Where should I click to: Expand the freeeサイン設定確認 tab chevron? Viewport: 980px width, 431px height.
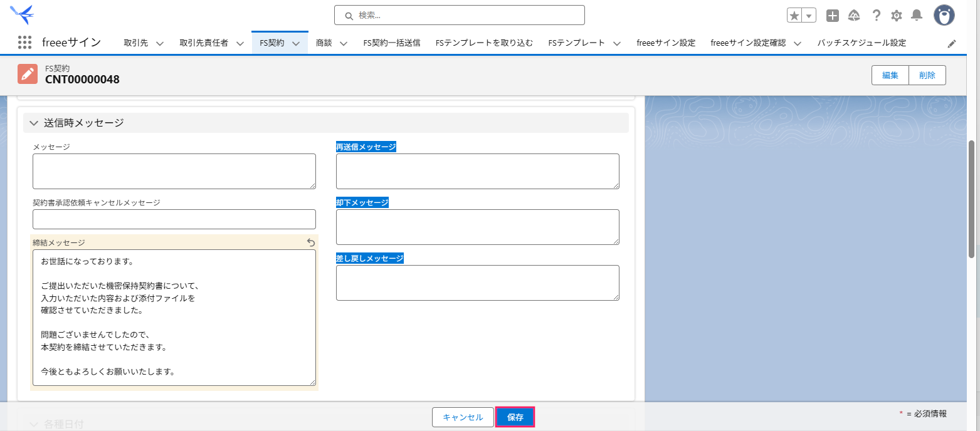pos(798,43)
